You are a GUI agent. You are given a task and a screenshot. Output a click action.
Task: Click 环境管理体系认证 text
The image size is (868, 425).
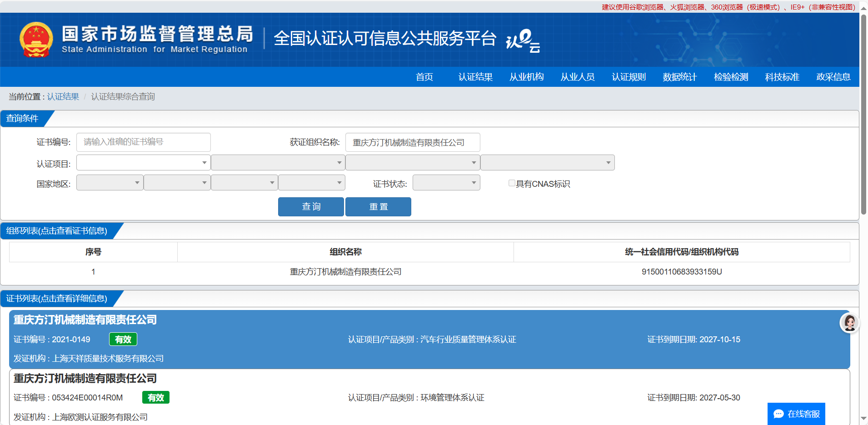pos(452,398)
